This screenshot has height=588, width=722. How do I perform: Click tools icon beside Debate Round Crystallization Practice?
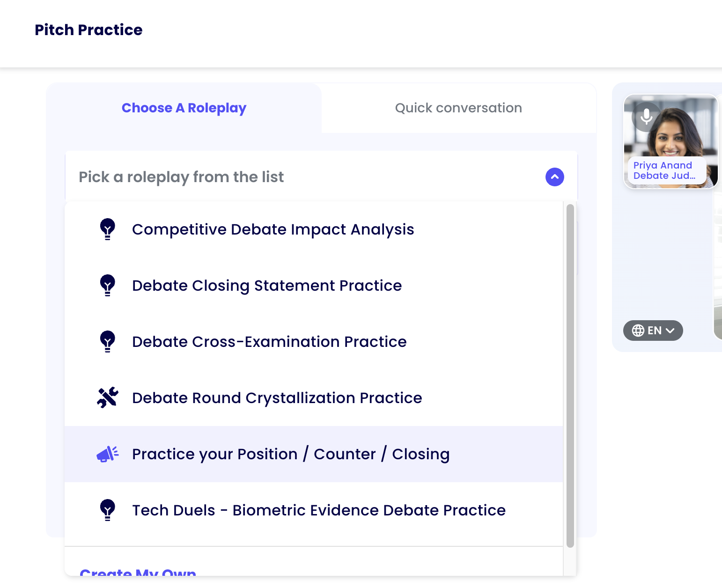108,397
